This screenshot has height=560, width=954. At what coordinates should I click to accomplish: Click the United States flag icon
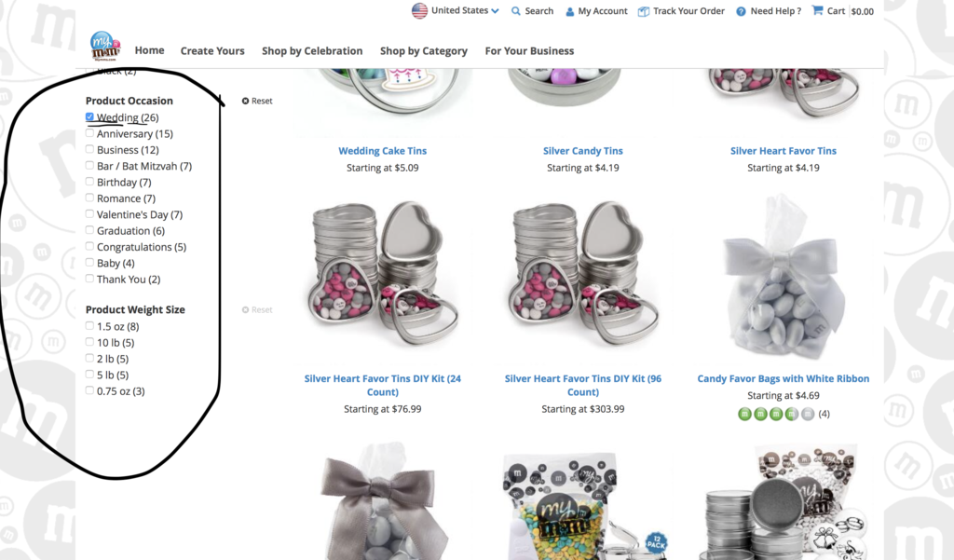click(419, 11)
